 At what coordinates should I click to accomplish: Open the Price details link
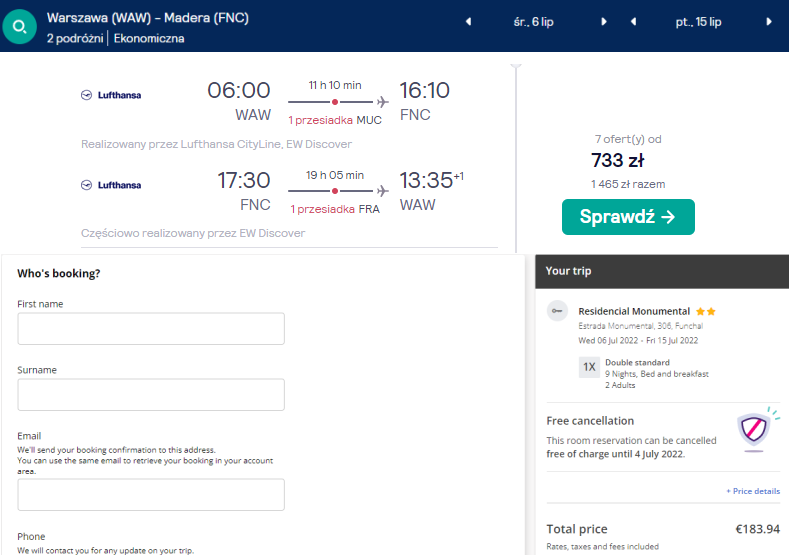[x=753, y=491]
